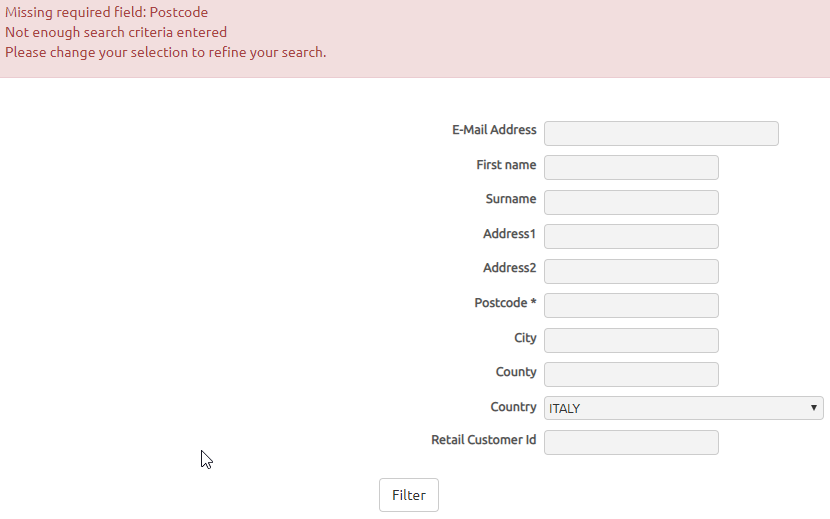Click the E-Mail Address input field
Screen dimensions: 830x519
(x=661, y=133)
